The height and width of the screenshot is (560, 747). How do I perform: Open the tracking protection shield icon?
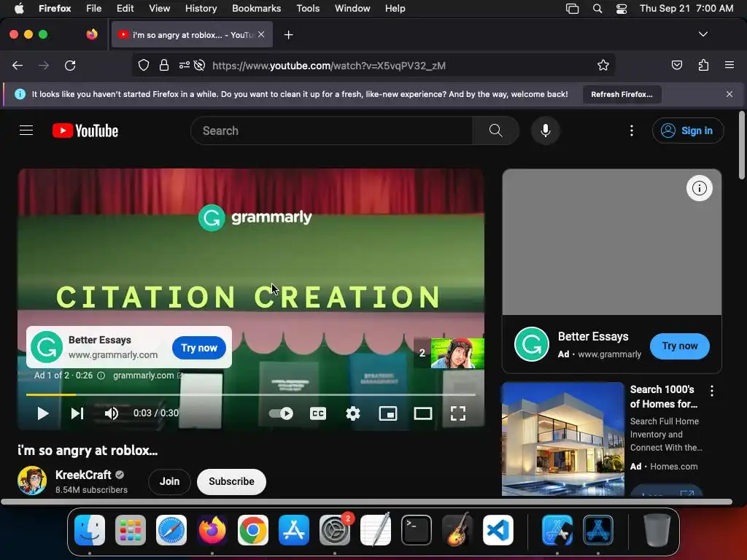(x=144, y=66)
